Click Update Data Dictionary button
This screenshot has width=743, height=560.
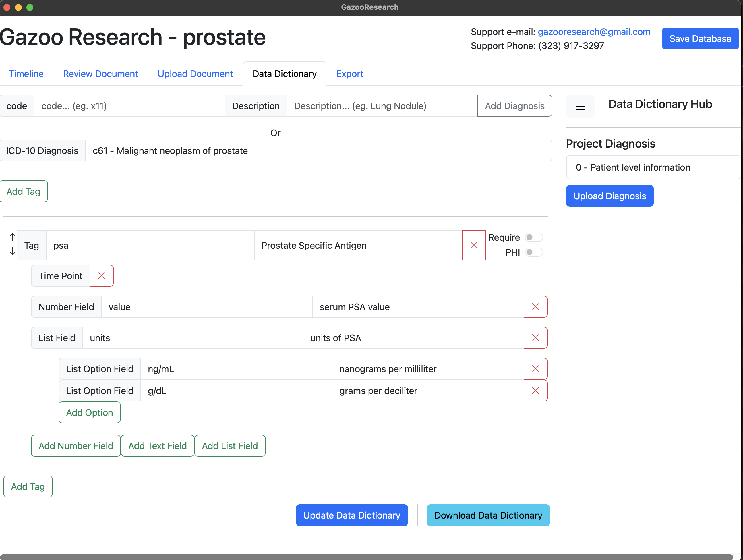click(x=352, y=515)
